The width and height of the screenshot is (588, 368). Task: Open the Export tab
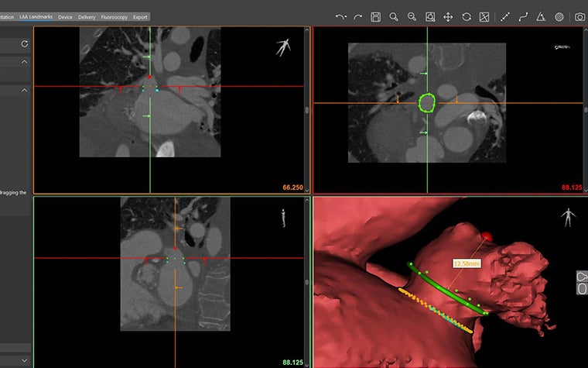pyautogui.click(x=140, y=17)
